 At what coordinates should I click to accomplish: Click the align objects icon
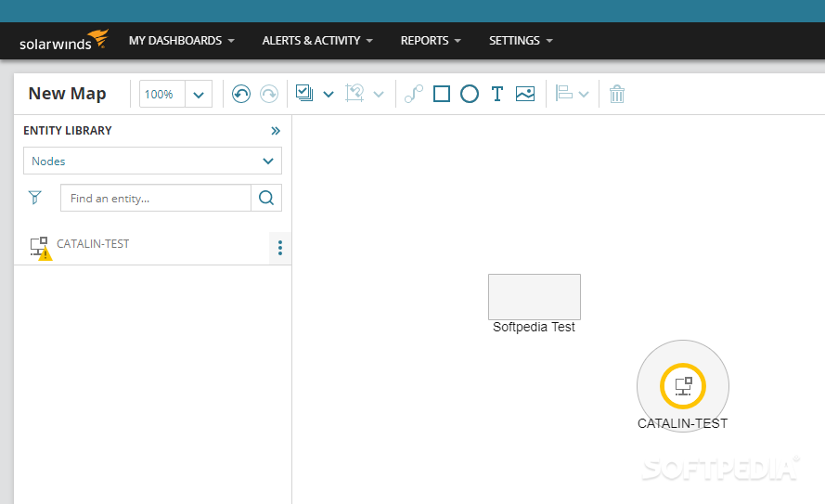point(564,94)
